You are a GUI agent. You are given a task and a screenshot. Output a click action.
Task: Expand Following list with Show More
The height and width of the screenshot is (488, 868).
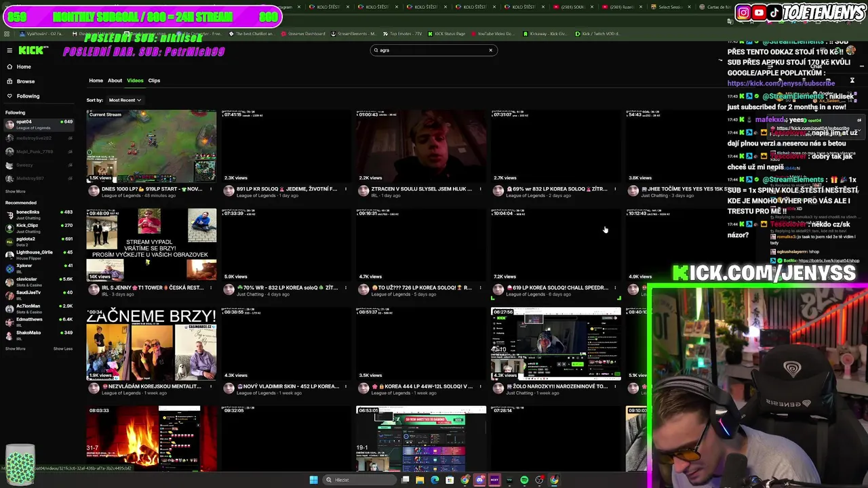(x=16, y=192)
